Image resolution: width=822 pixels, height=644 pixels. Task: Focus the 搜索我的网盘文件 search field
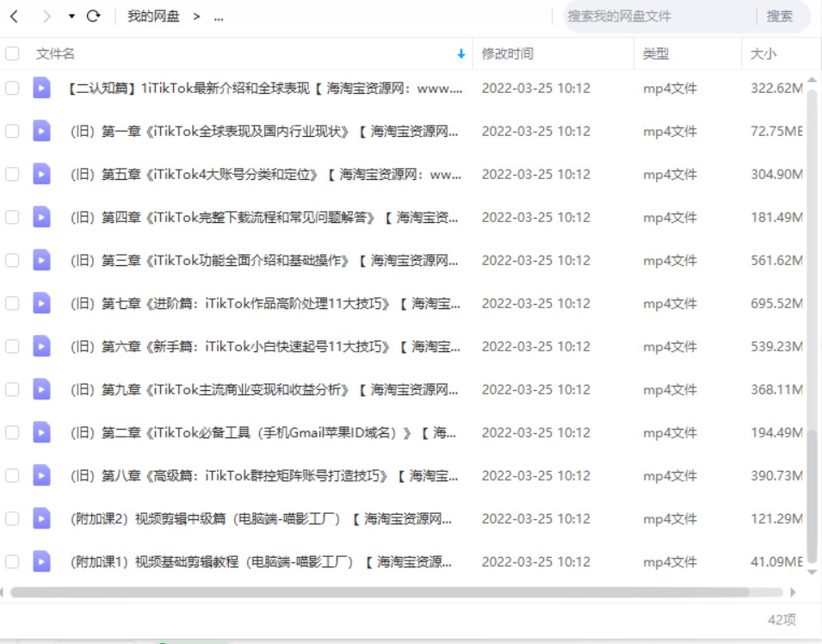point(658,16)
